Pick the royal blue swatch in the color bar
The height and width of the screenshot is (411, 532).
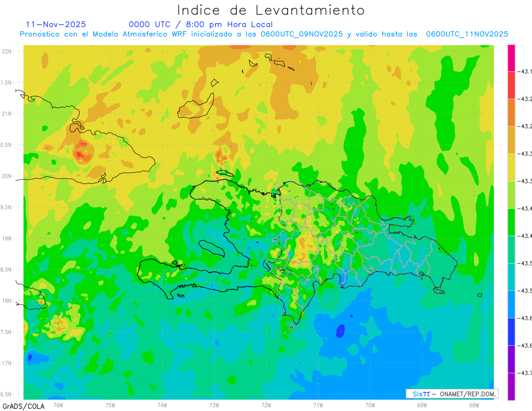tap(511, 332)
